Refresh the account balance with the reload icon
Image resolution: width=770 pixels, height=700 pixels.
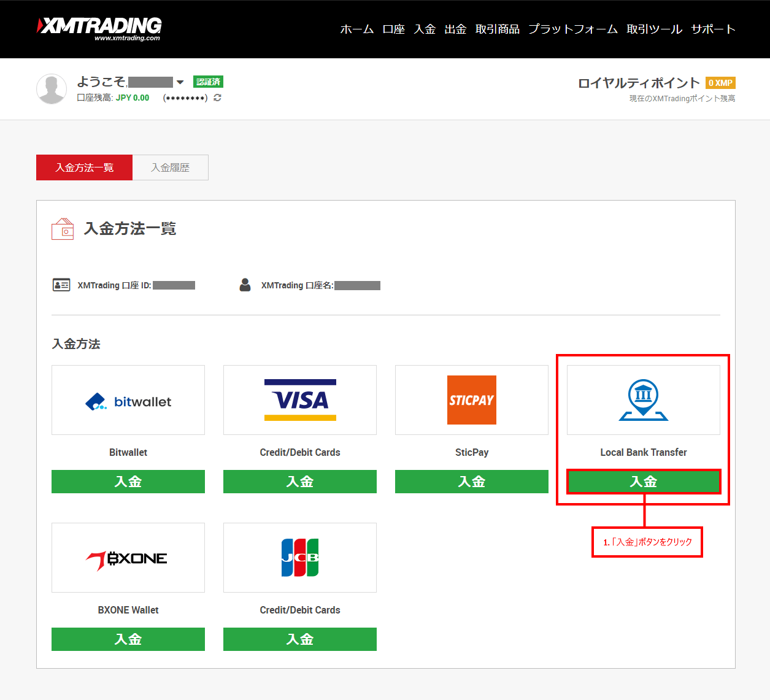click(x=217, y=98)
